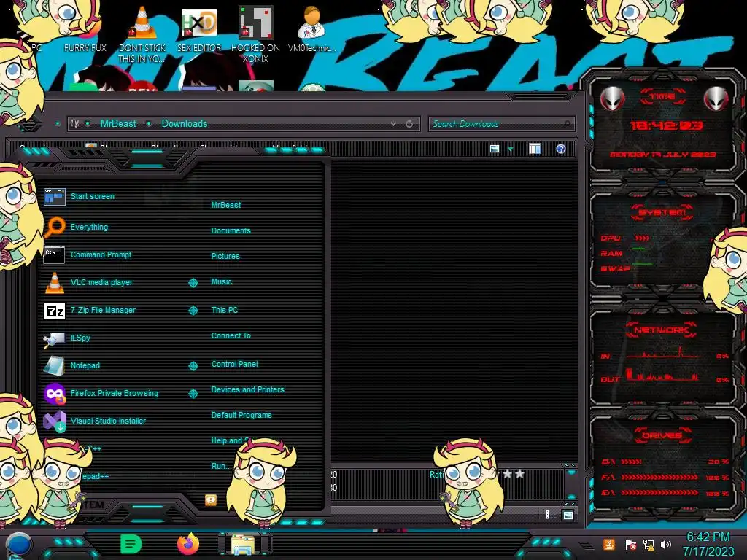Open Visual Studio Installer

94,421
